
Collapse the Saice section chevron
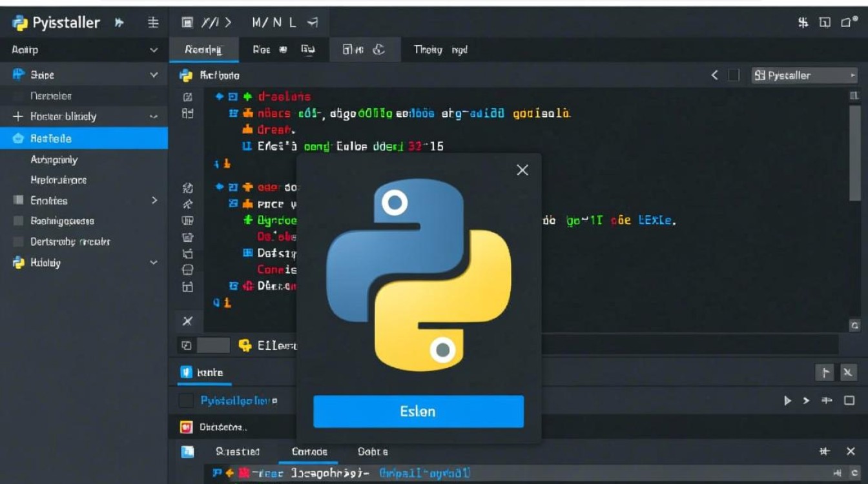pos(154,75)
